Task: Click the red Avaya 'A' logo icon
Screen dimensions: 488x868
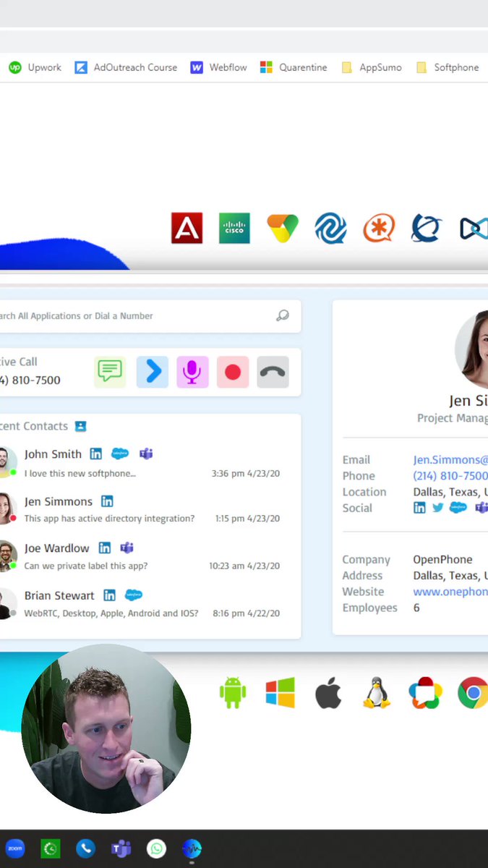Action: pyautogui.click(x=187, y=228)
